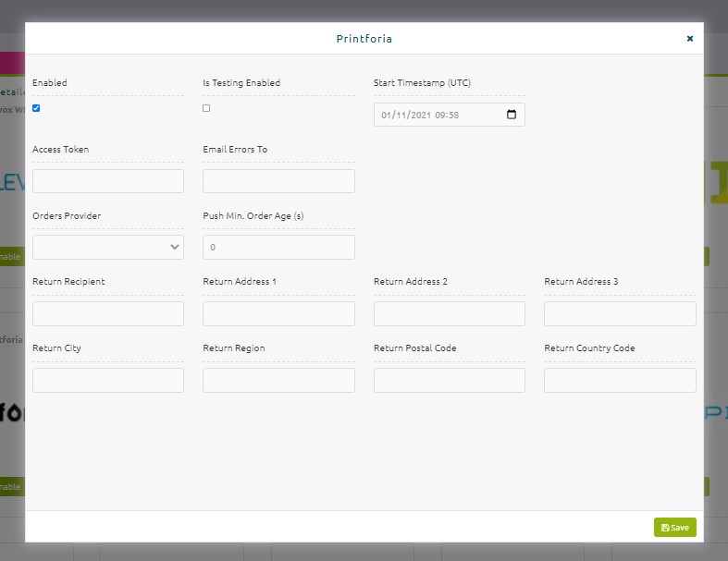The height and width of the screenshot is (561, 728).
Task: Click the Return Postal Code label
Action: click(x=414, y=348)
